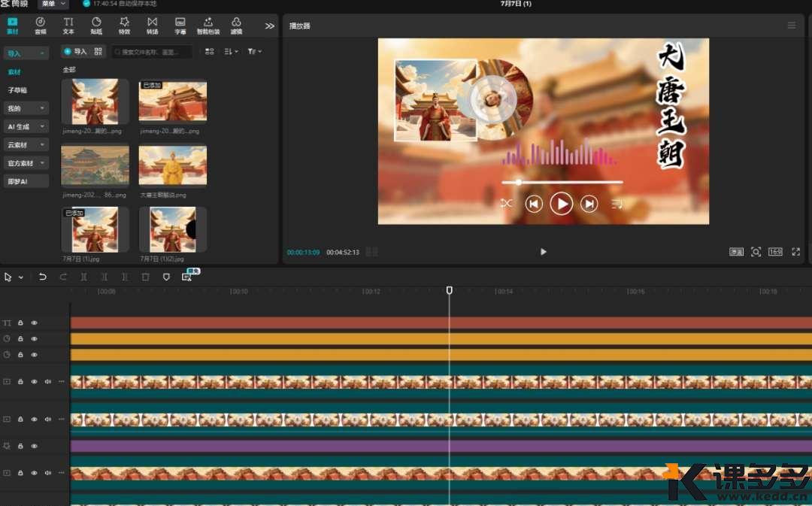Viewport: 812px width, 506px height.
Task: Mute the top video track's audio
Action: click(x=47, y=382)
